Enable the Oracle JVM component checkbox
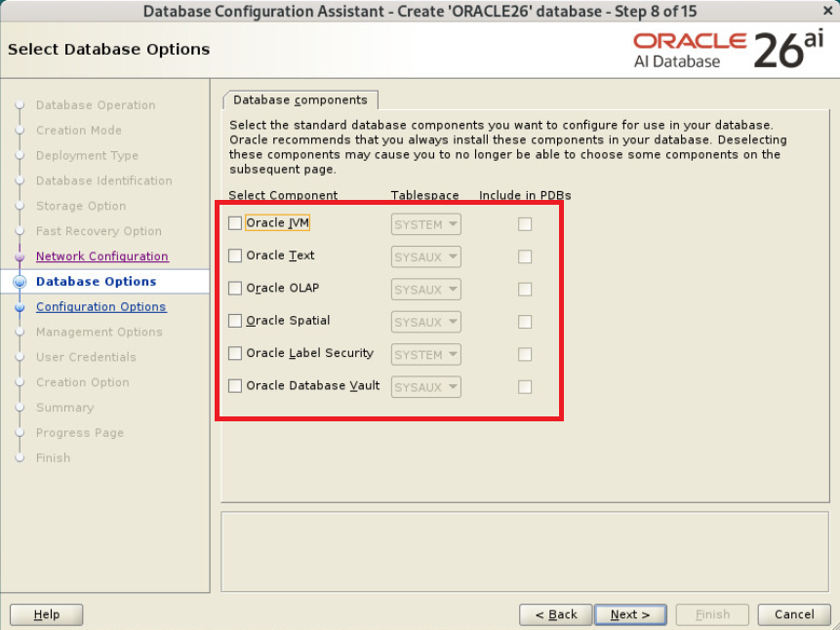The width and height of the screenshot is (840, 630). tap(235, 223)
